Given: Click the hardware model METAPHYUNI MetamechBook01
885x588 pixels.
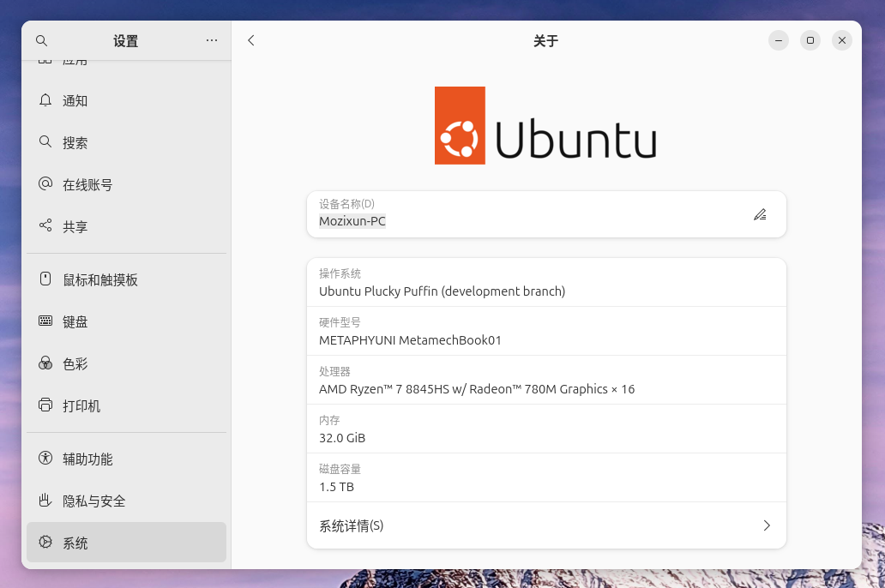Looking at the screenshot, I should pyautogui.click(x=410, y=340).
